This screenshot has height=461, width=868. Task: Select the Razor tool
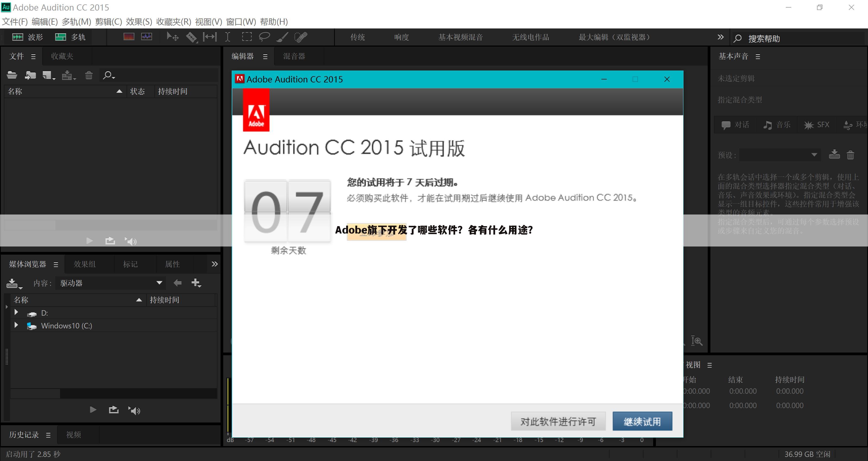(x=192, y=37)
